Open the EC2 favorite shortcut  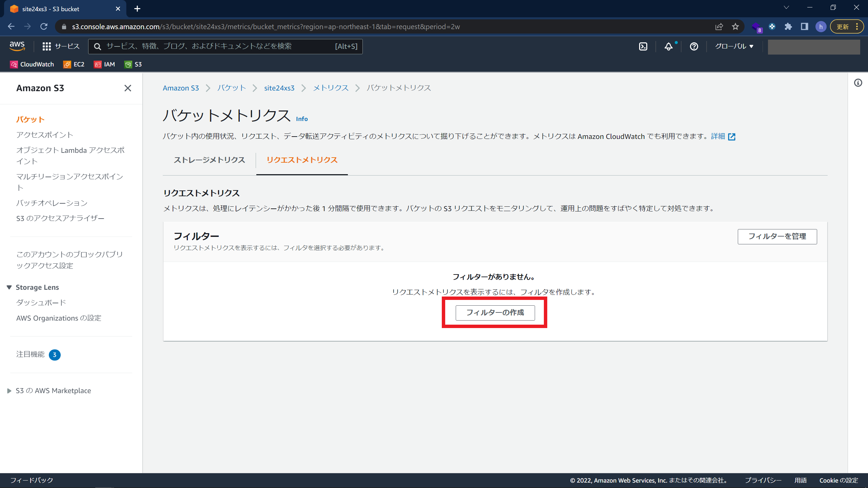pos(74,64)
